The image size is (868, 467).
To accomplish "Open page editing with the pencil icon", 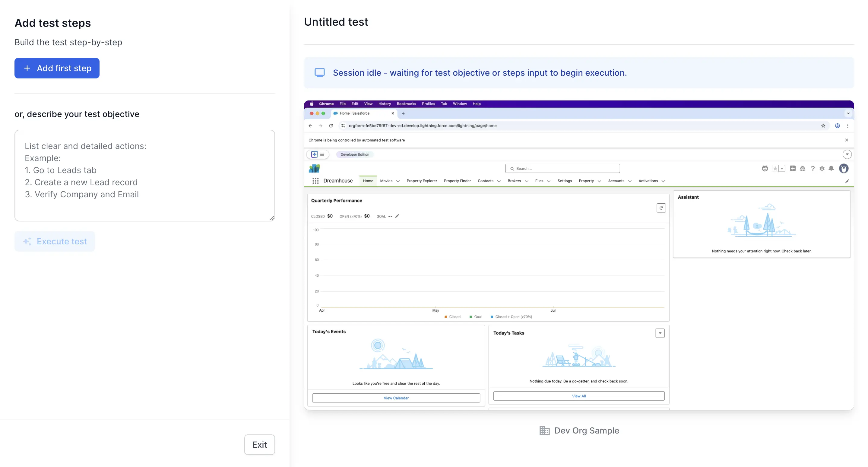I will (x=847, y=181).
